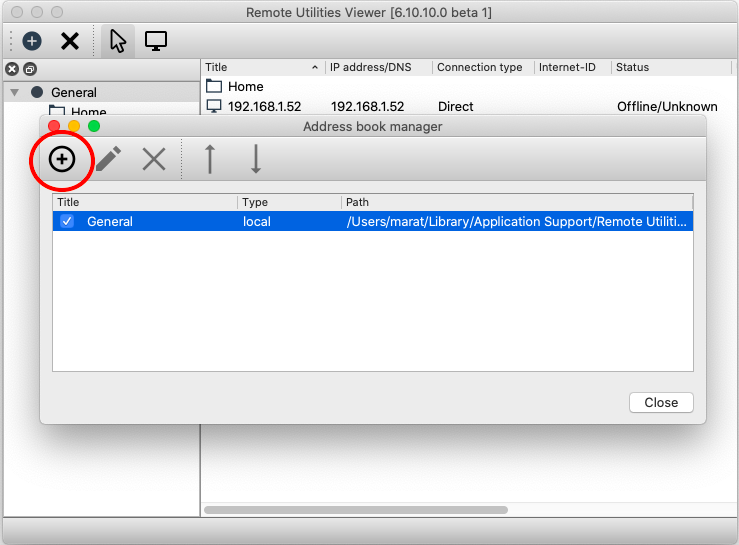Add connection in main Viewer toolbar
The width and height of the screenshot is (739, 545).
(x=32, y=41)
